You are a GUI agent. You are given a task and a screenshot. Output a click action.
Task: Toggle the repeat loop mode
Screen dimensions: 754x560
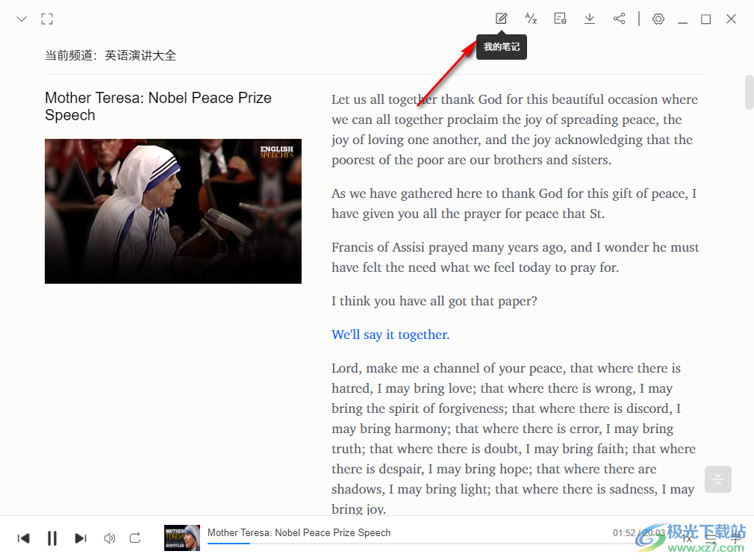click(135, 538)
